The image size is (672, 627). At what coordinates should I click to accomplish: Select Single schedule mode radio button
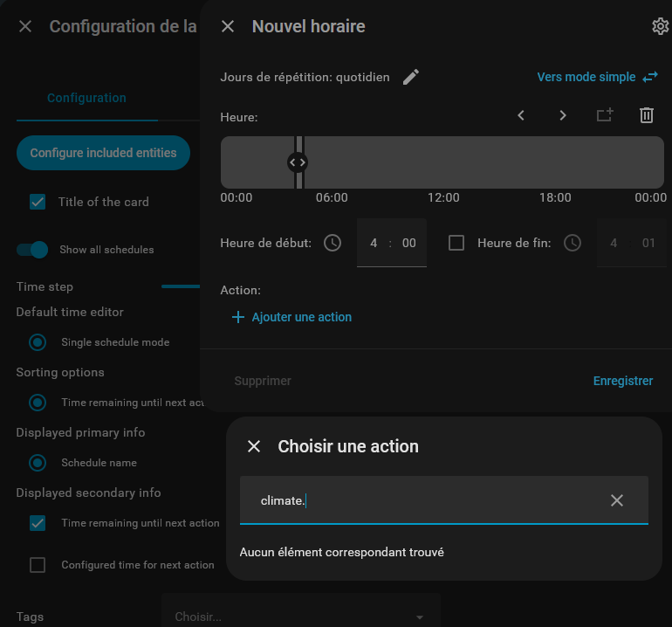[x=38, y=342]
